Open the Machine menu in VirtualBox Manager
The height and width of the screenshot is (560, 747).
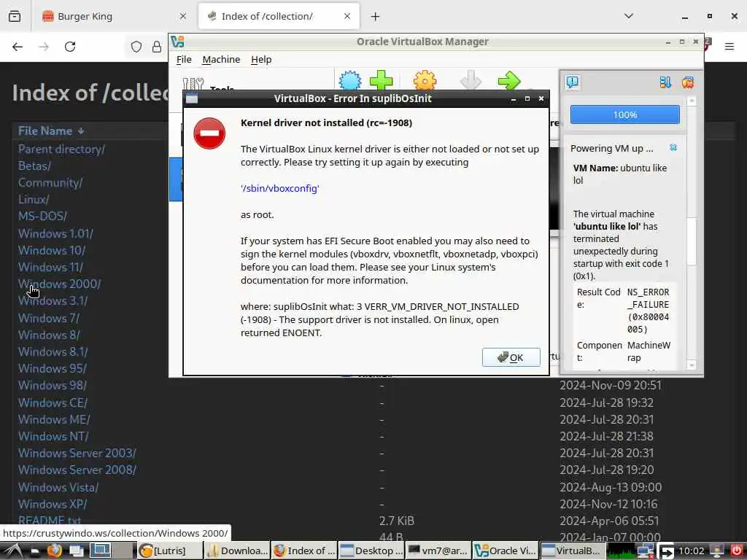(221, 60)
